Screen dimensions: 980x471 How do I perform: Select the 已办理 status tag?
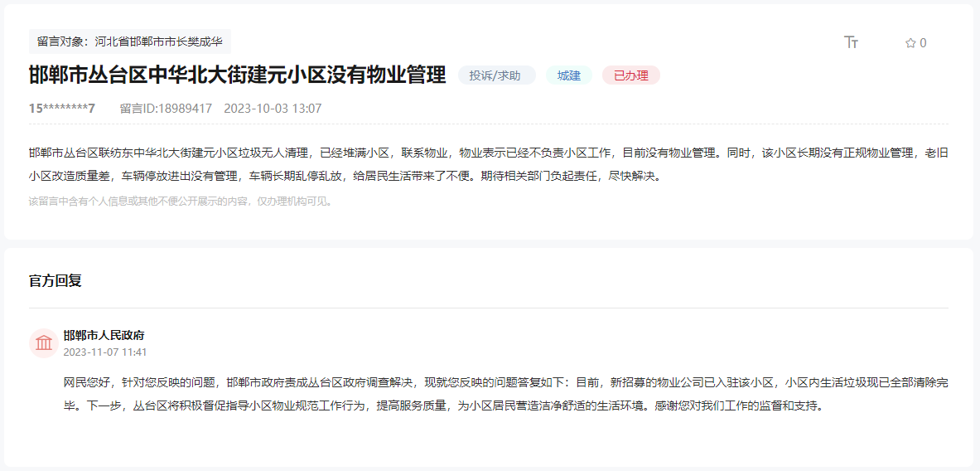click(x=630, y=75)
